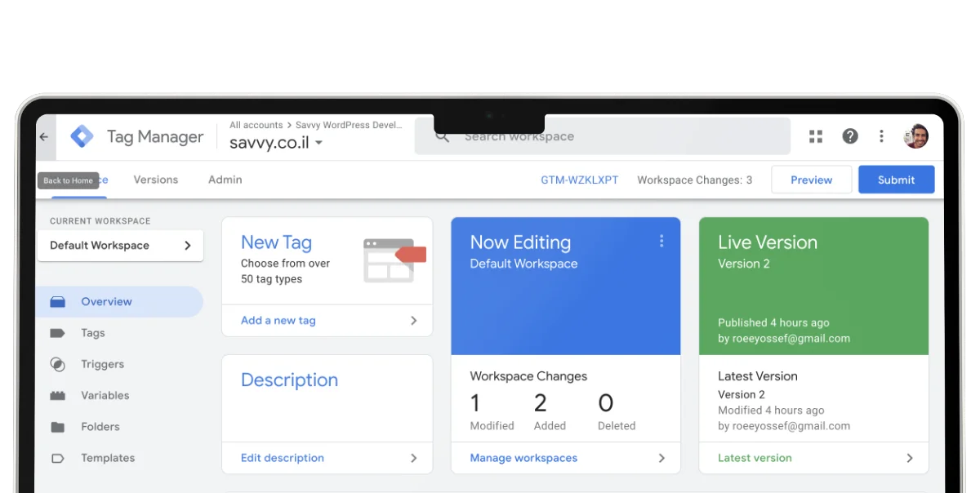The width and height of the screenshot is (980, 493).
Task: Click the Variables brick icon in sidebar
Action: [x=57, y=396]
